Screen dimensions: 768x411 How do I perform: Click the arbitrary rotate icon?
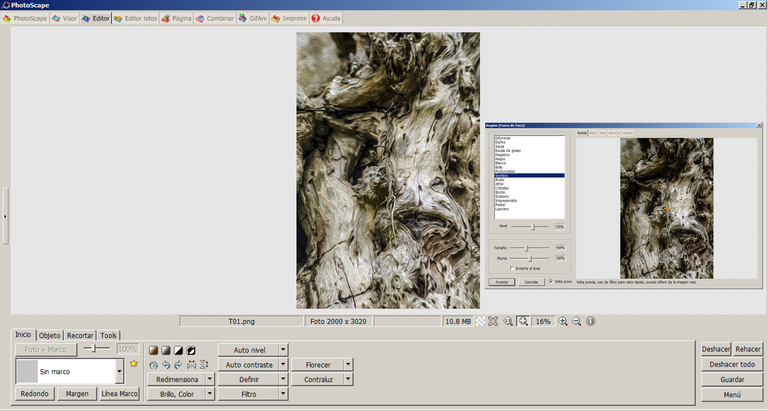[x=153, y=365]
